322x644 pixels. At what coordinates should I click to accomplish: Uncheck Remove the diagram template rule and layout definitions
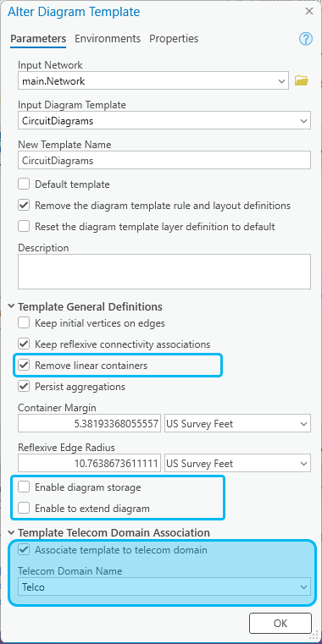pos(24,206)
